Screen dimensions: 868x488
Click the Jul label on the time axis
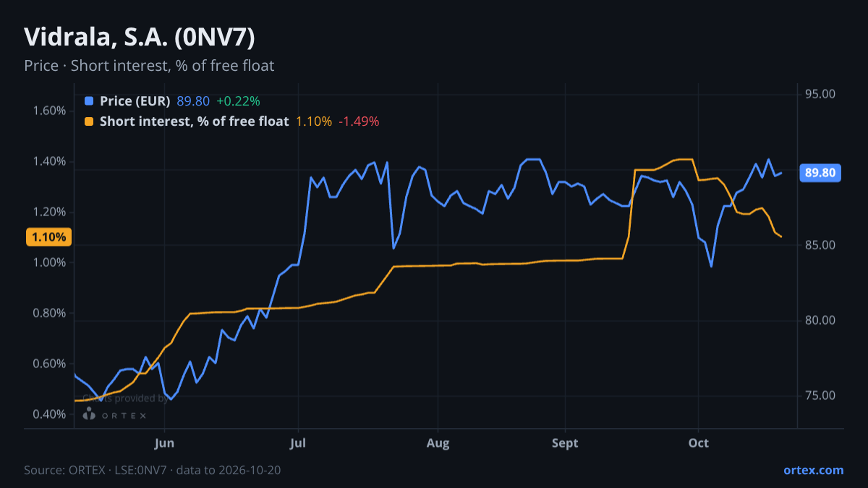point(298,443)
